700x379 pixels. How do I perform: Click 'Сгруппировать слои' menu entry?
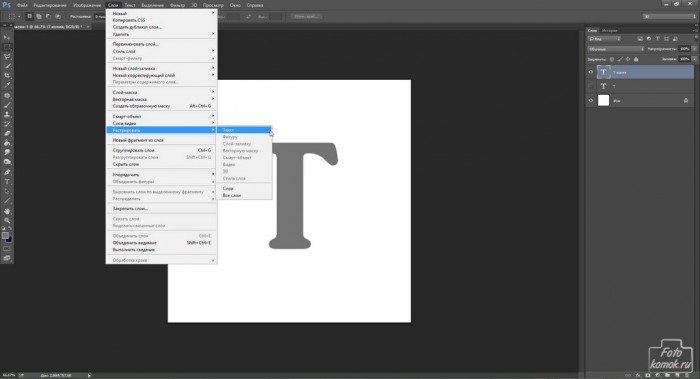tap(162, 150)
